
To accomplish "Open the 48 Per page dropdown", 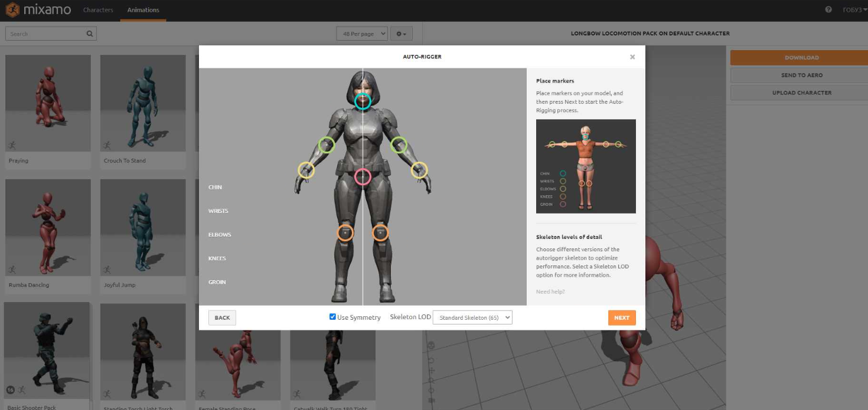I will (x=362, y=34).
